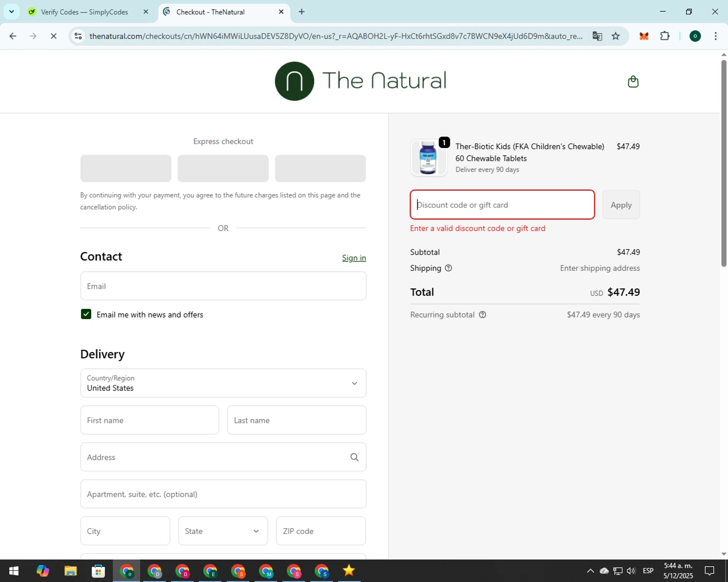Open the tab search dropdown arrow
This screenshot has width=728, height=582.
(x=12, y=12)
